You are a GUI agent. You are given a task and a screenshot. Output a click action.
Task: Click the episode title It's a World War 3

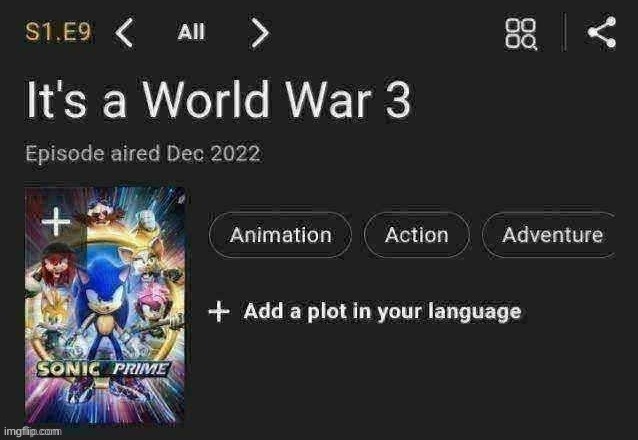pyautogui.click(x=218, y=99)
